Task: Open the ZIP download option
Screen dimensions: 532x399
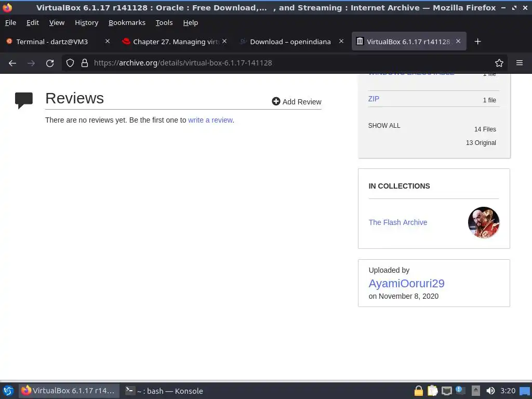Action: point(374,99)
